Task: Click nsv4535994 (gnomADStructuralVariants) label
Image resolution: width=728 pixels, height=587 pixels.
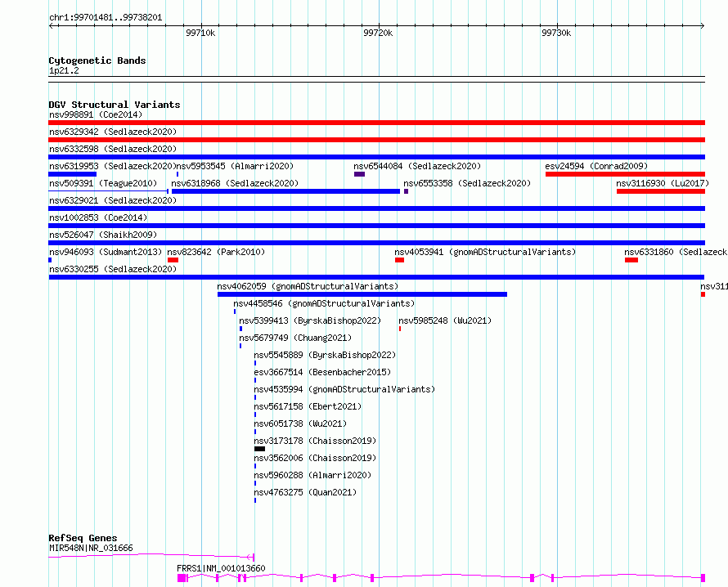Action: pos(344,389)
